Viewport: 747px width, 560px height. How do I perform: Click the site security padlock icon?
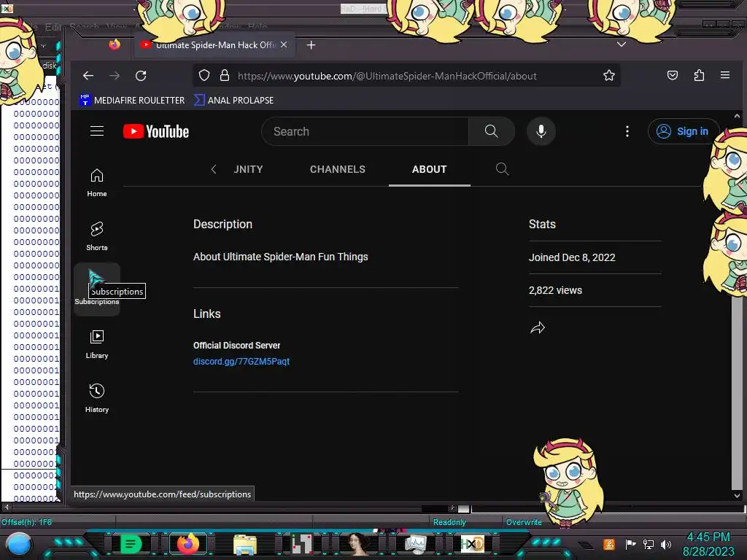coord(225,75)
